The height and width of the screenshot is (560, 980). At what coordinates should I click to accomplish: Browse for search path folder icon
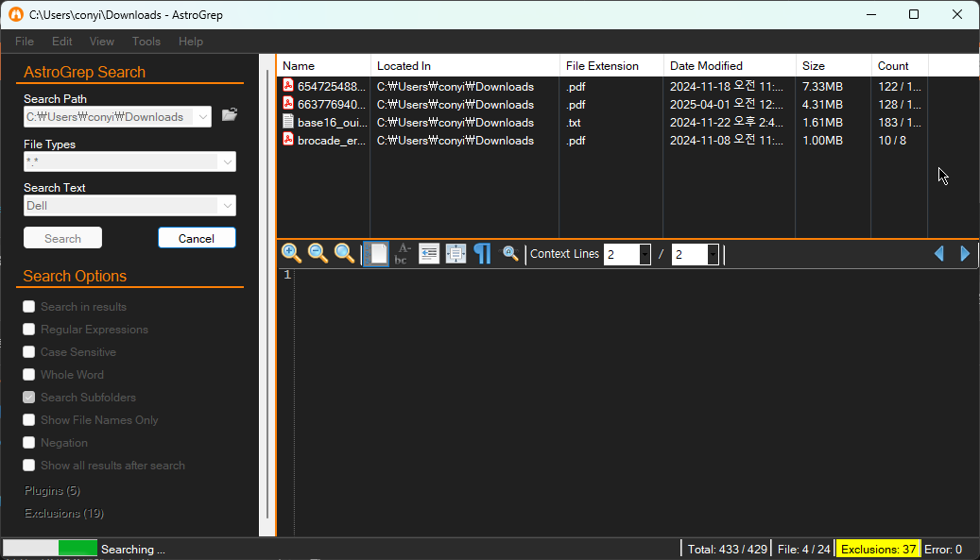coord(230,115)
